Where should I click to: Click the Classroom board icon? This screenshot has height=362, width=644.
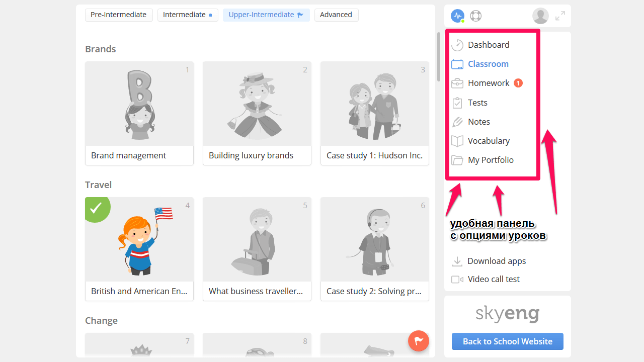(x=457, y=64)
